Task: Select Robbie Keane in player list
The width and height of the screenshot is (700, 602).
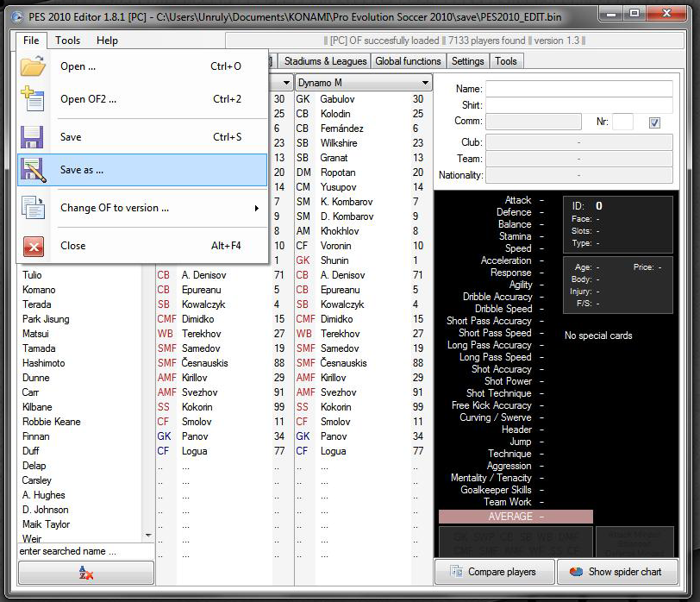Action: point(52,422)
